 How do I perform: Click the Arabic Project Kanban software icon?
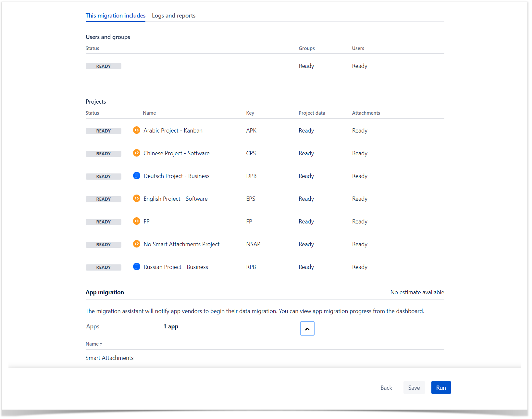pyautogui.click(x=137, y=130)
